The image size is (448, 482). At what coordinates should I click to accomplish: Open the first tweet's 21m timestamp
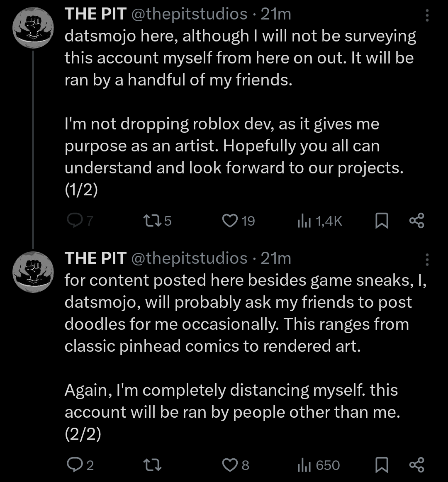(x=276, y=14)
